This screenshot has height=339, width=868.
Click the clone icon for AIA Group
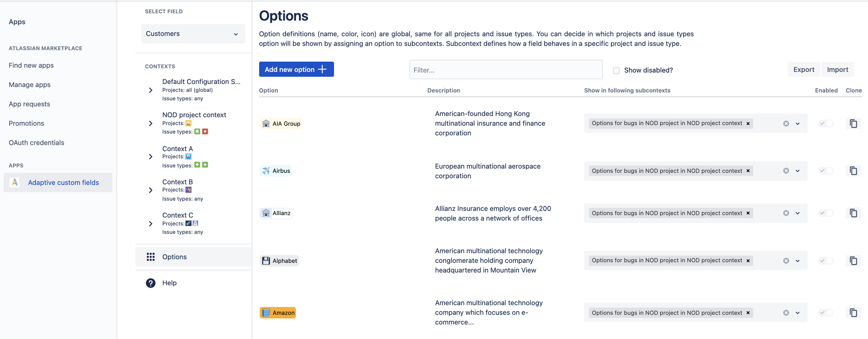tap(853, 124)
